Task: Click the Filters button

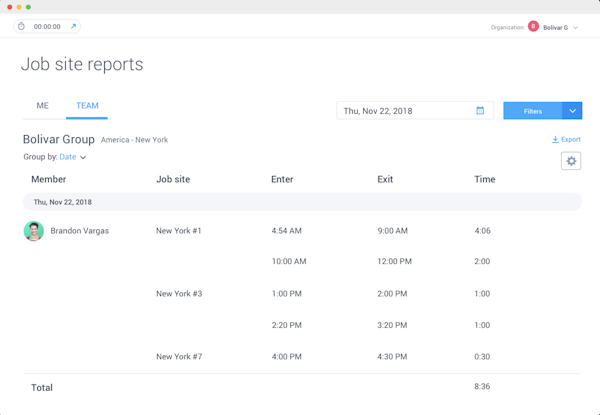Action: pos(533,111)
